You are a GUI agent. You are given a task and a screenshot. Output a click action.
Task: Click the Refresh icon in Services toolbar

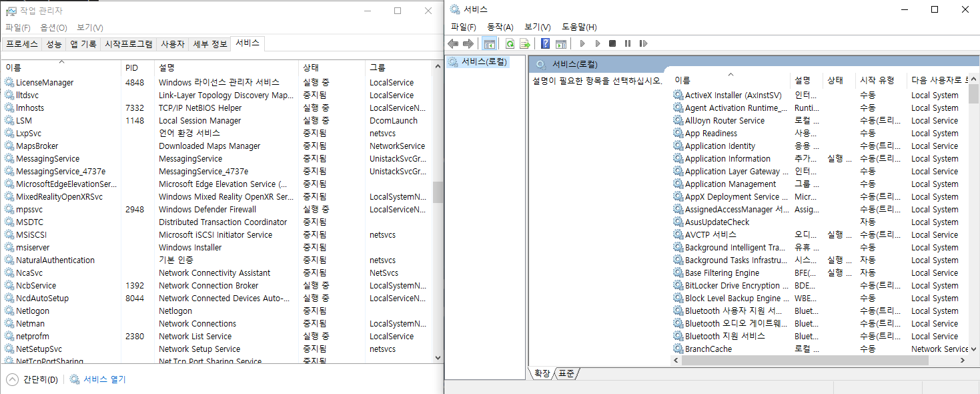[510, 43]
